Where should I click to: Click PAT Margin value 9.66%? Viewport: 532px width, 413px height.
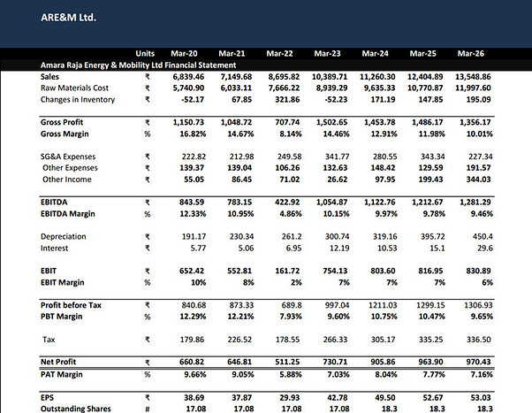(195, 374)
